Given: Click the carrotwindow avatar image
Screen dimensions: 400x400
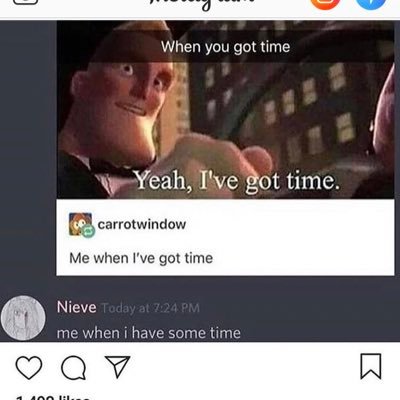Looking at the screenshot, I should point(80,224).
